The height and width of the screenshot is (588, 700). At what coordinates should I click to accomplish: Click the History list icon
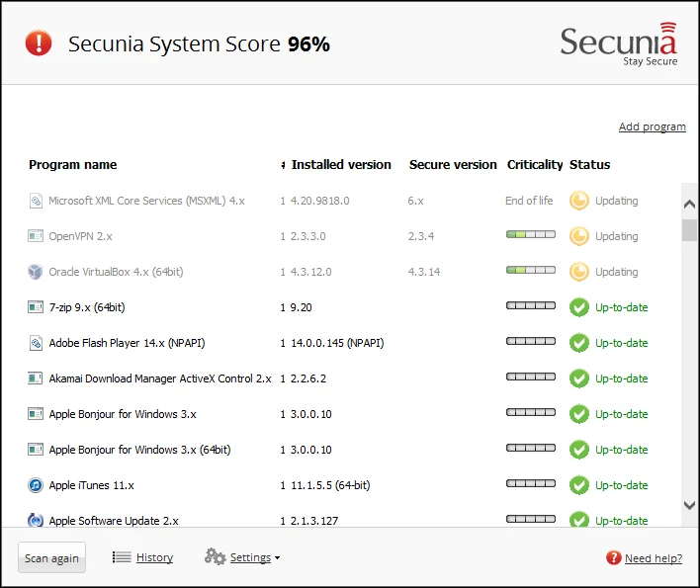(122, 557)
